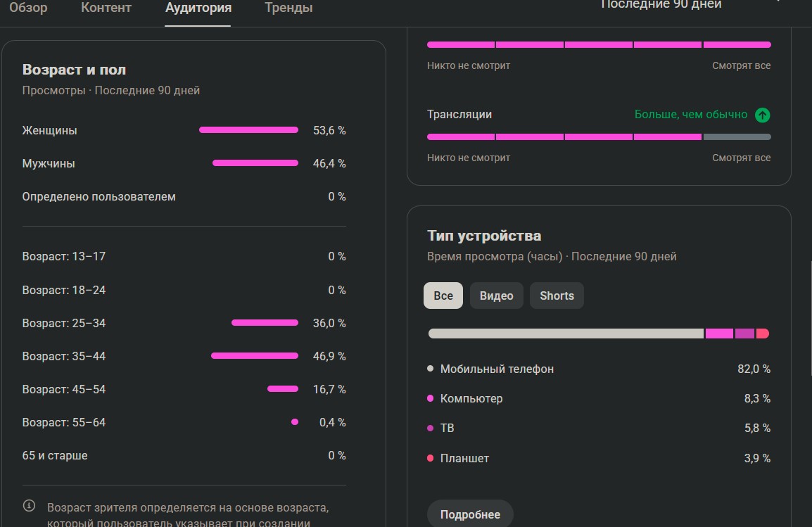Image resolution: width=812 pixels, height=527 pixels.
Task: Select the Аудитория tab
Action: pyautogui.click(x=198, y=8)
